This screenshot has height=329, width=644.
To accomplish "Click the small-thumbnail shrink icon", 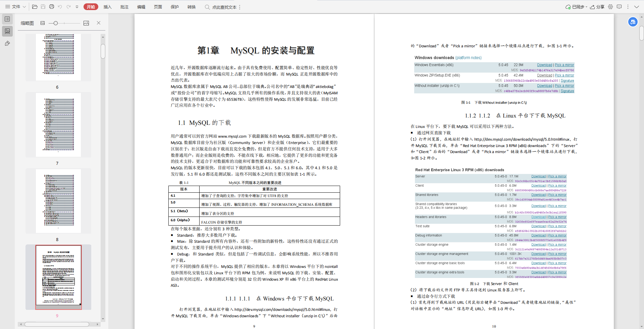I will point(43,23).
